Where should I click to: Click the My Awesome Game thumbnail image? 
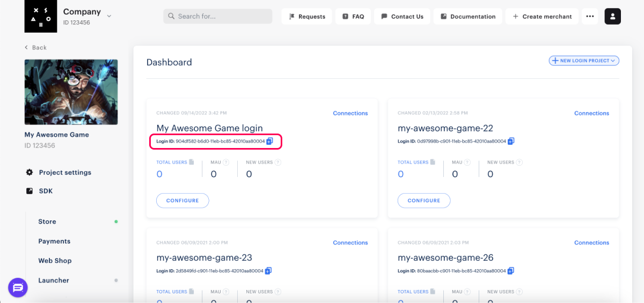[71, 92]
